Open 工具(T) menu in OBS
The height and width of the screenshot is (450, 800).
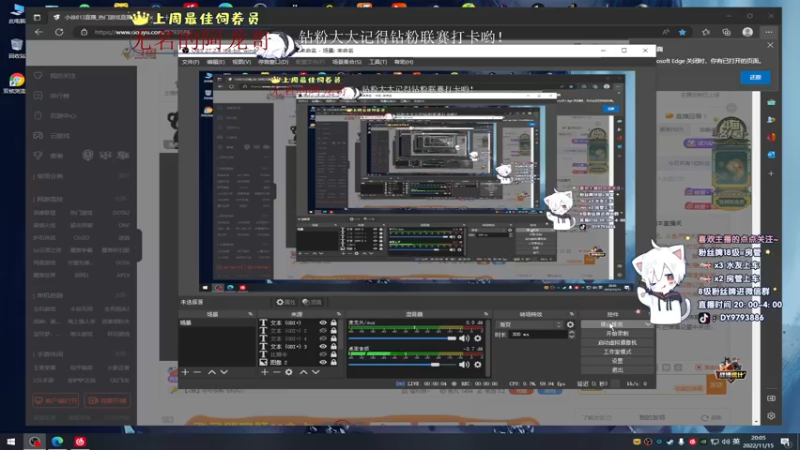pos(378,62)
